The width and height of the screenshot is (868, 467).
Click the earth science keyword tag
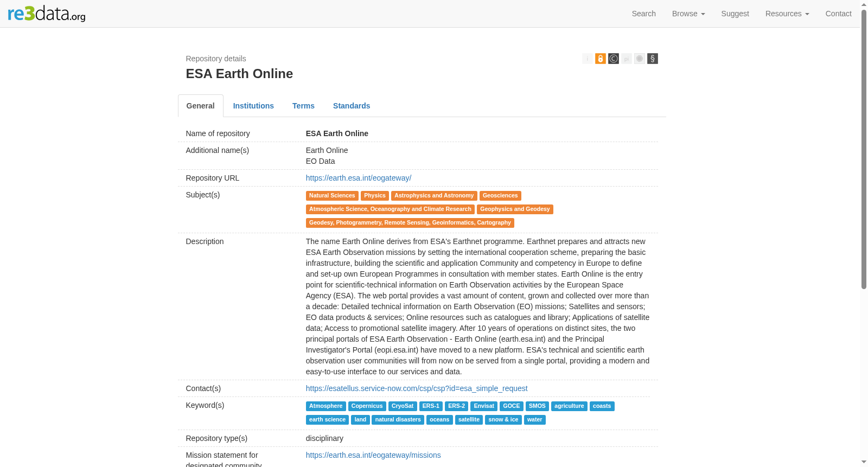[x=327, y=420]
